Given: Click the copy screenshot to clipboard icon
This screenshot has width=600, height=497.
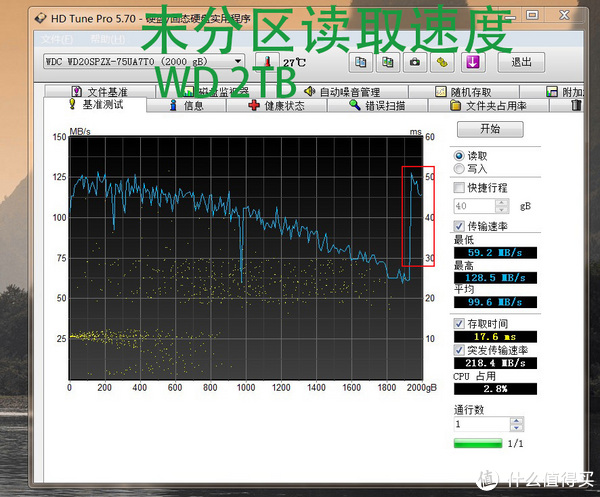Looking at the screenshot, I should 388,62.
